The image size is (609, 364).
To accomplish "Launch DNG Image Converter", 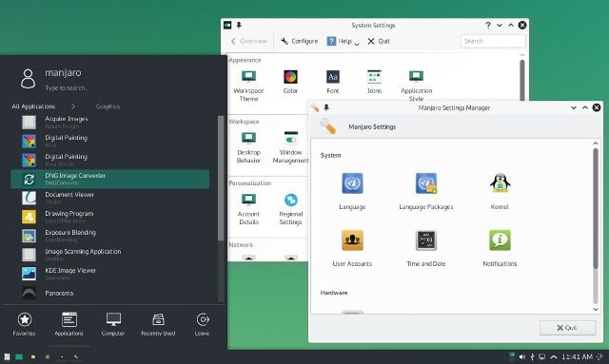I will tap(110, 179).
